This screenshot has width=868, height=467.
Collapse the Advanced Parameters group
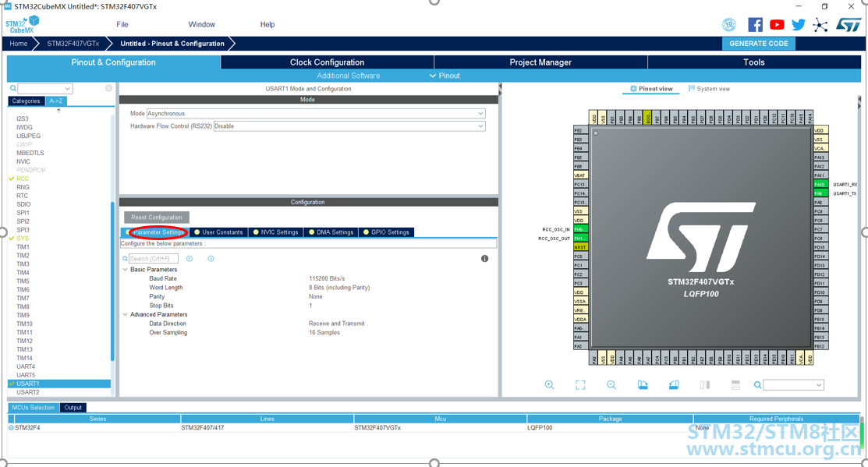(125, 314)
